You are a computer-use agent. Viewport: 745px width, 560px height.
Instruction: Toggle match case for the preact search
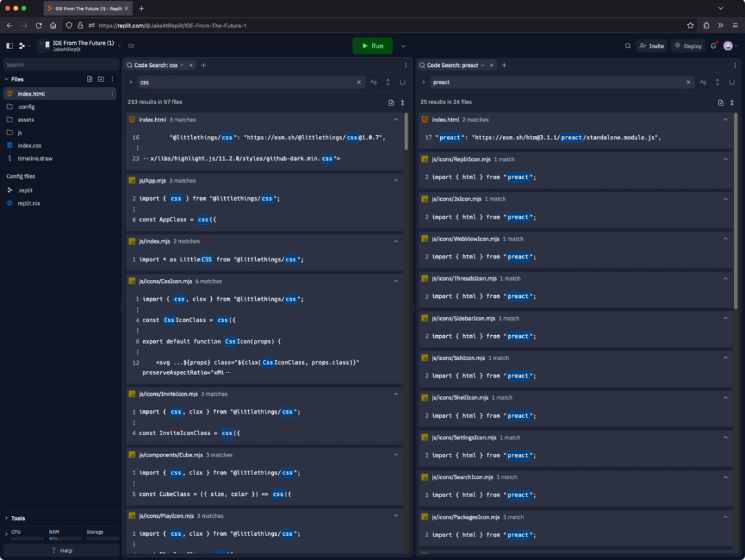[703, 81]
